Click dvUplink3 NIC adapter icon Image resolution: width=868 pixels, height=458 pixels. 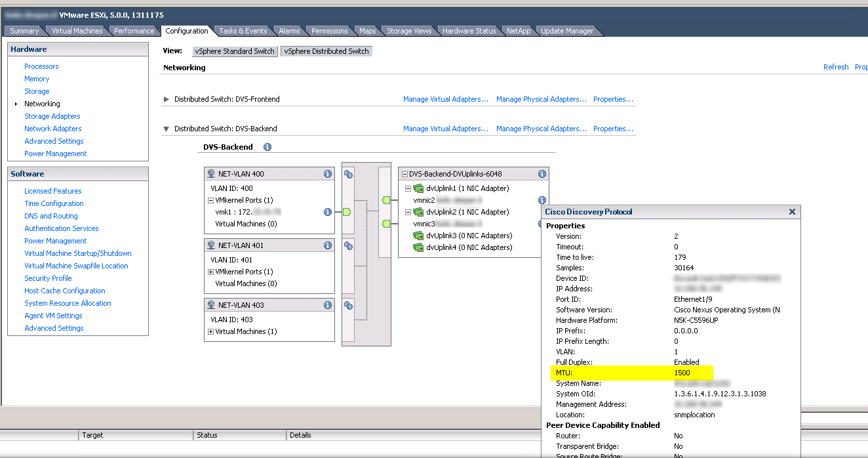point(418,236)
